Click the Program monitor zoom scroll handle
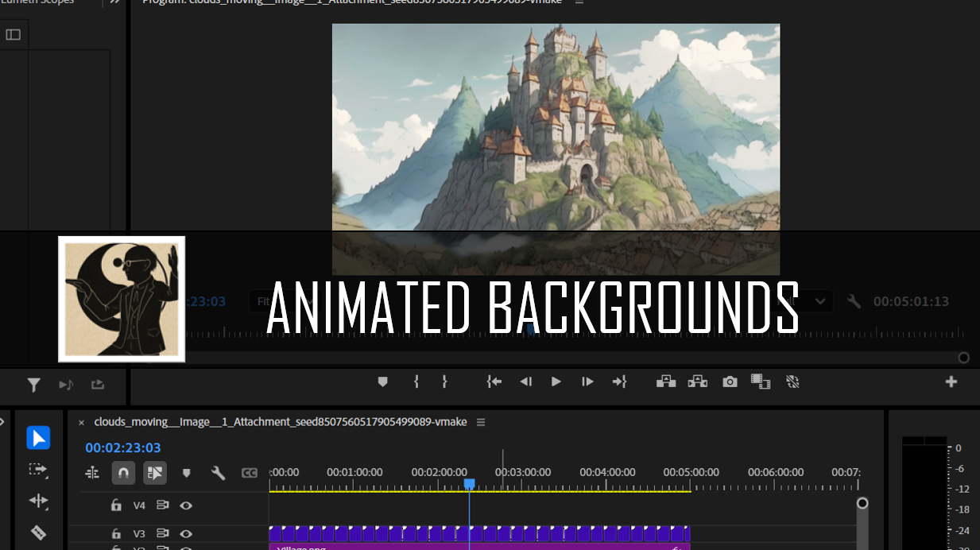 [x=964, y=358]
